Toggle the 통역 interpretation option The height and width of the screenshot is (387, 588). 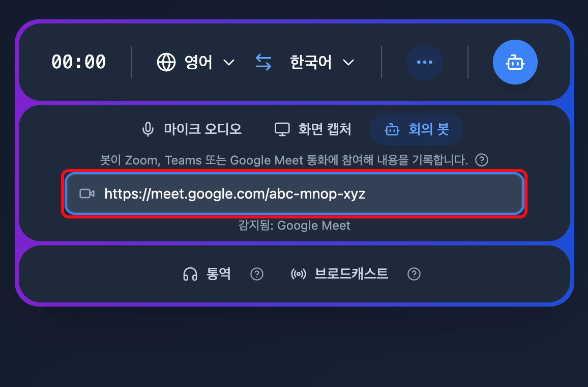coord(207,274)
